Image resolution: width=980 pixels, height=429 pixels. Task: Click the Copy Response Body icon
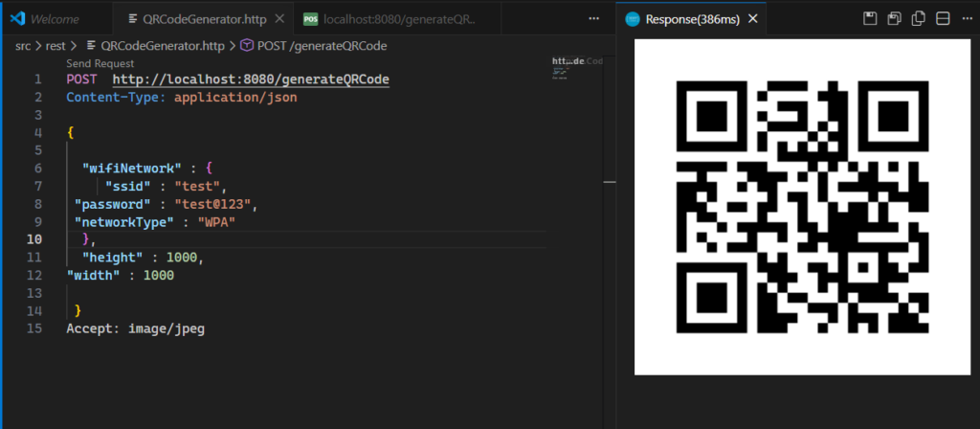[x=918, y=19]
